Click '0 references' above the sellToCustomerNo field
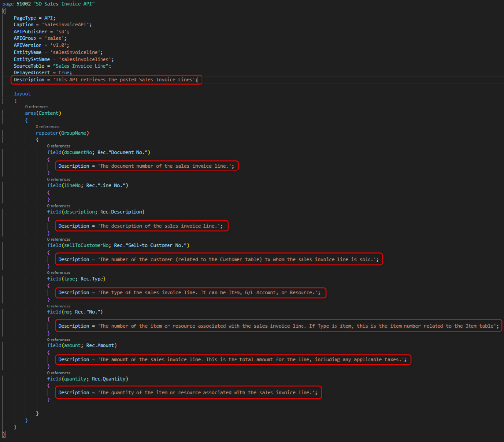This screenshot has width=504, height=442. coord(59,239)
